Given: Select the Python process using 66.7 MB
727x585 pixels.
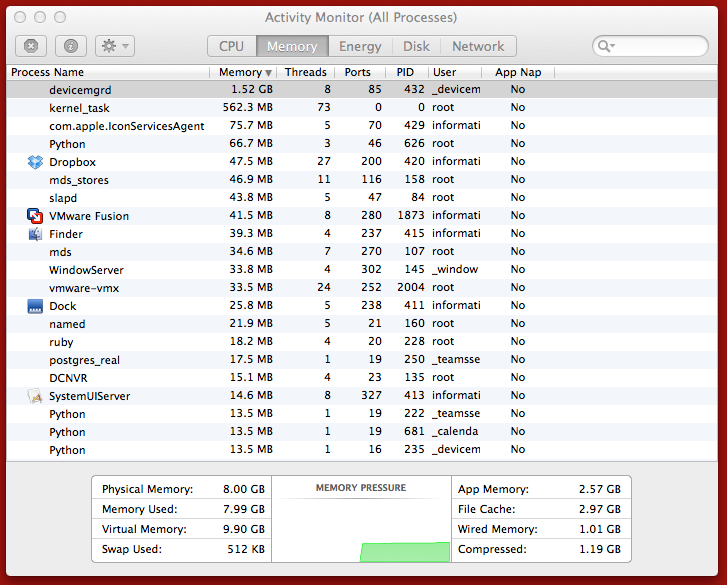Looking at the screenshot, I should tap(362, 144).
